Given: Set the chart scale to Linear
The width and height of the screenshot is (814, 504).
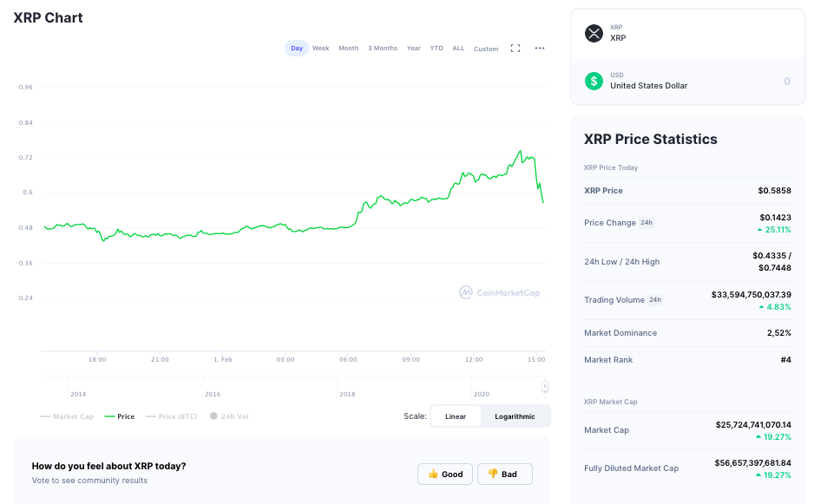Looking at the screenshot, I should point(456,416).
